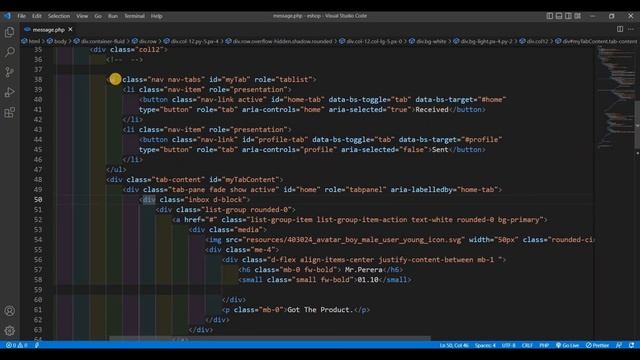Select the message.php editor tab
This screenshot has width=640, height=360.
[x=49, y=29]
